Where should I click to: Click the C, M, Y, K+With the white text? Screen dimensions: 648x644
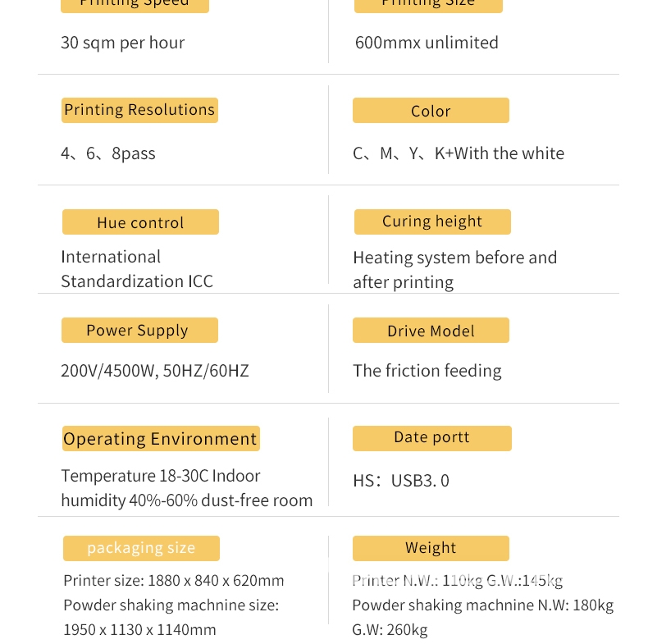coord(459,153)
